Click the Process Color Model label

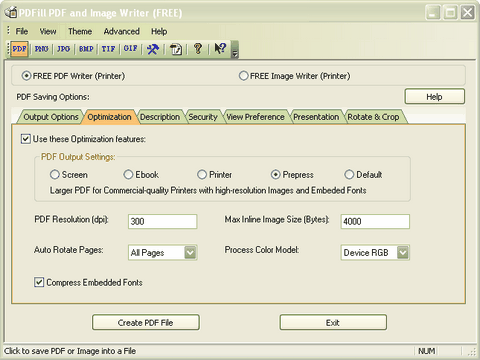tap(262, 250)
